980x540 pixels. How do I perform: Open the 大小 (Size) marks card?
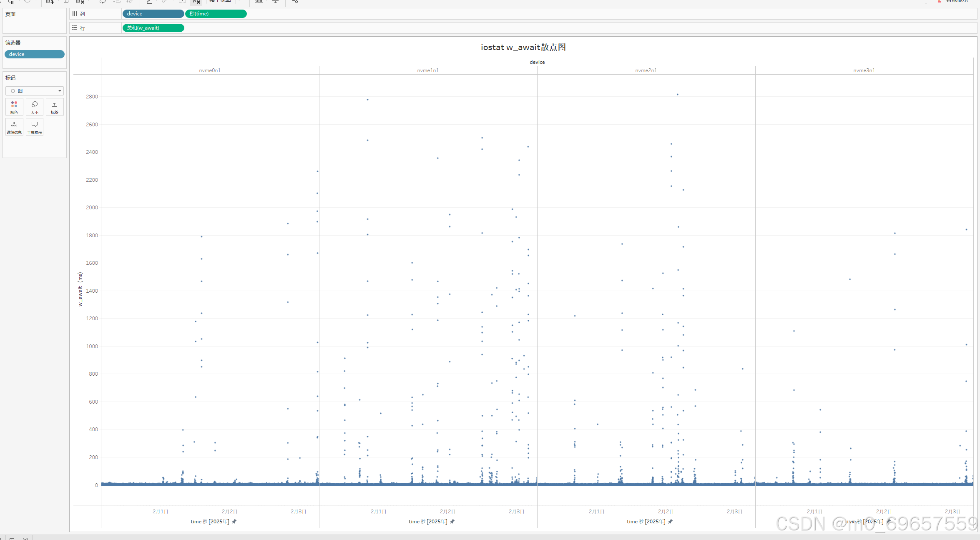coord(35,107)
